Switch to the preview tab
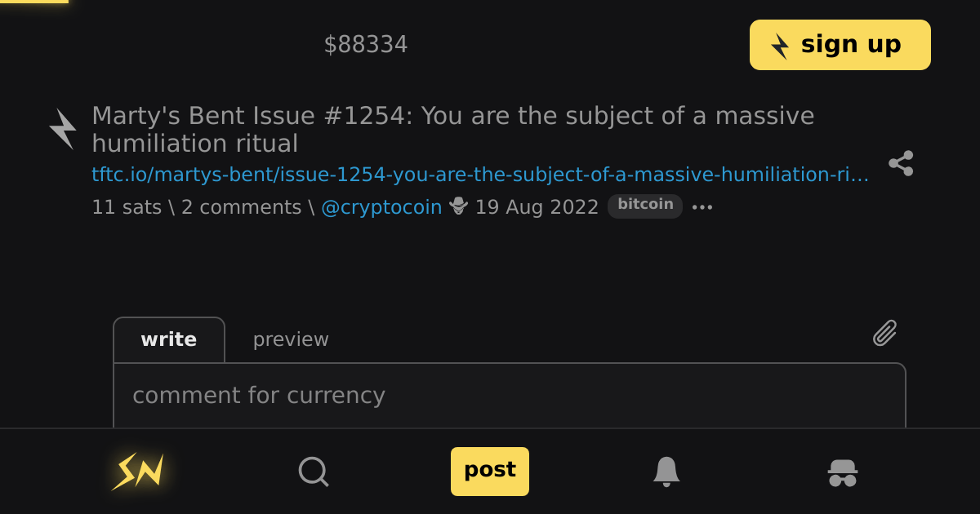This screenshot has height=514, width=980. pos(291,339)
